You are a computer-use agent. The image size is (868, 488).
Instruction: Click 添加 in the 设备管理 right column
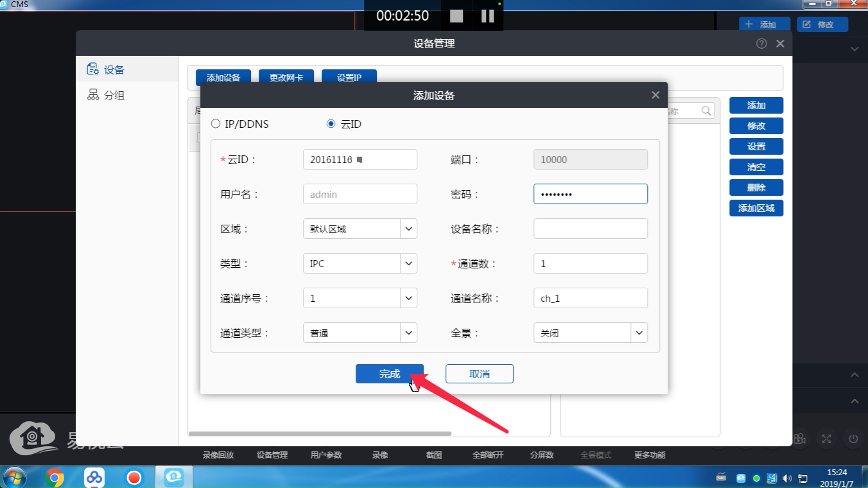click(756, 105)
